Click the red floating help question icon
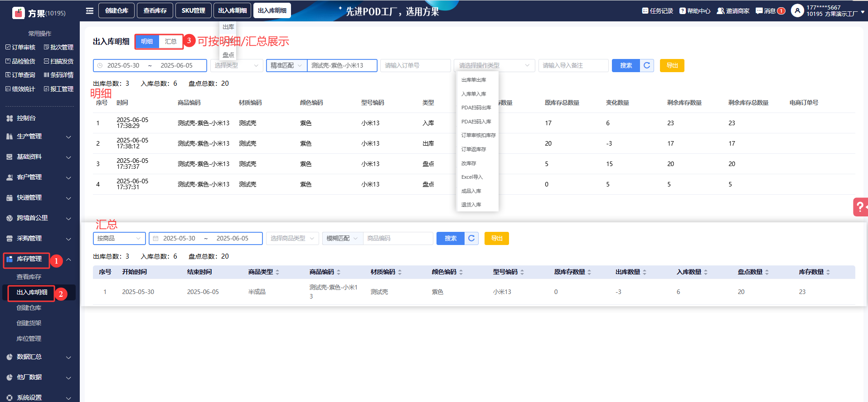 click(x=860, y=207)
